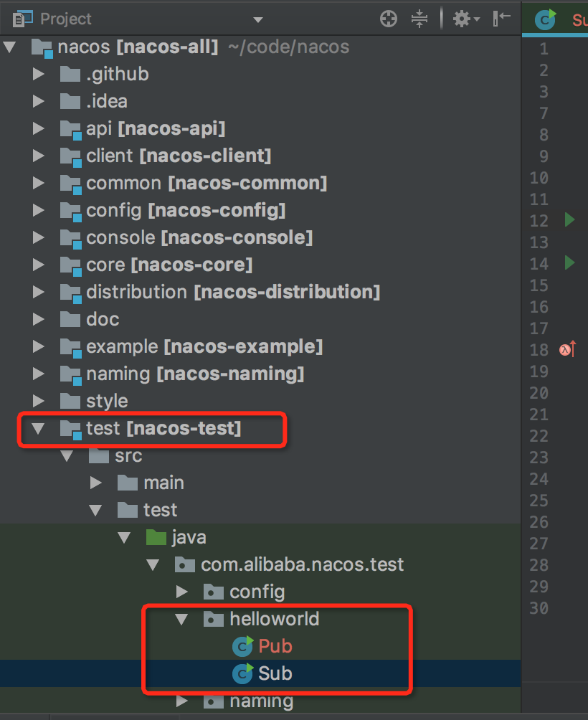Hide the Project tool window

(501, 19)
